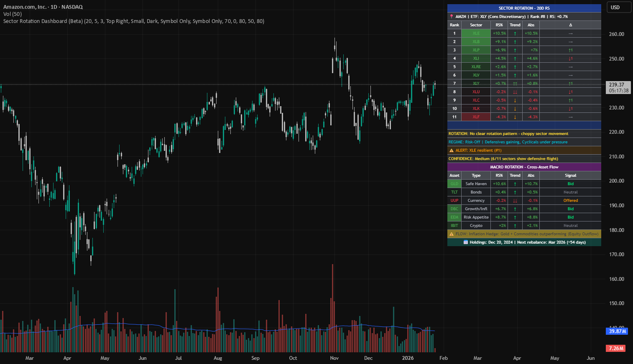The height and width of the screenshot is (364, 633).
Task: Click the 39.87M volume label on the price scale
Action: click(x=617, y=331)
